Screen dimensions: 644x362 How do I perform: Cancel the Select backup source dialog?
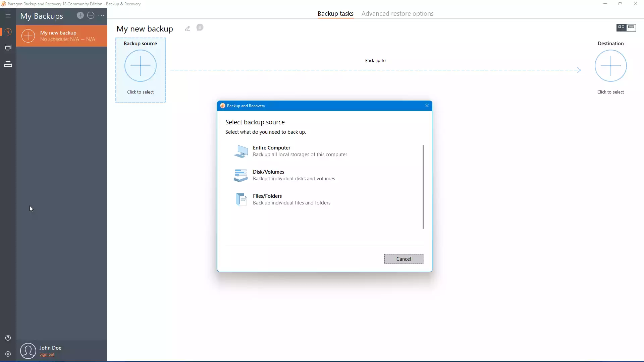coord(404,259)
